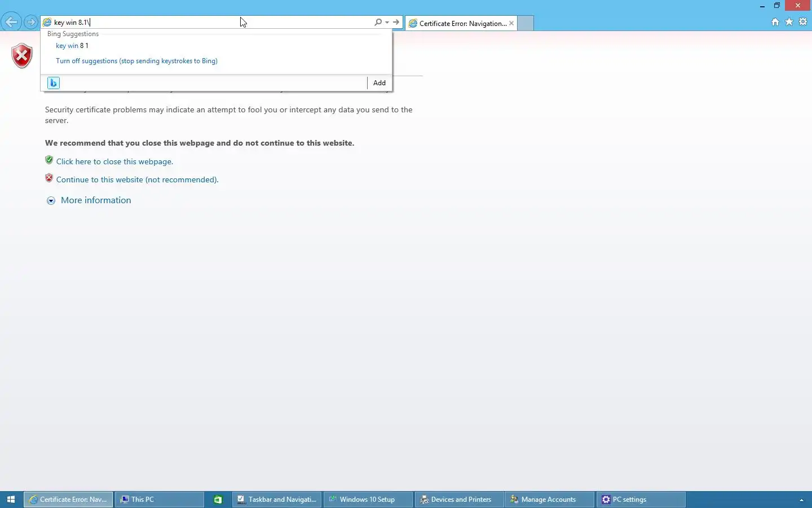Open the green Store taskbar icon
Image resolution: width=812 pixels, height=508 pixels.
218,500
